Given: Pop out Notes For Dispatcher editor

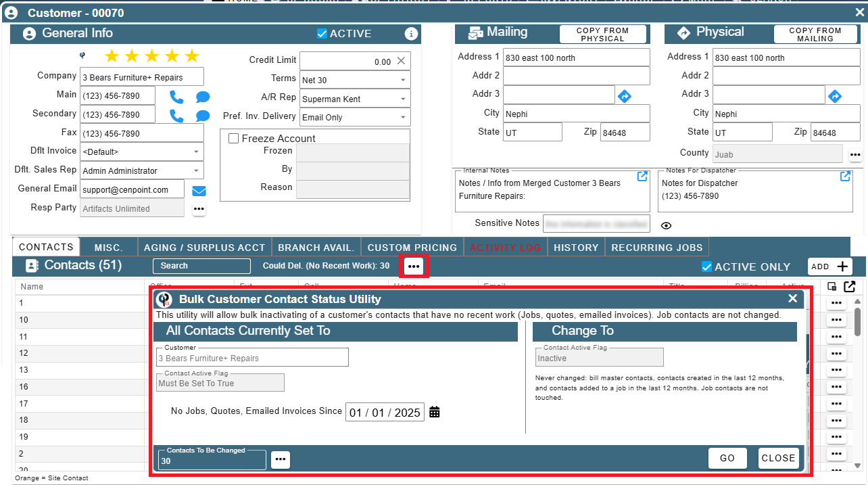Looking at the screenshot, I should coord(845,177).
